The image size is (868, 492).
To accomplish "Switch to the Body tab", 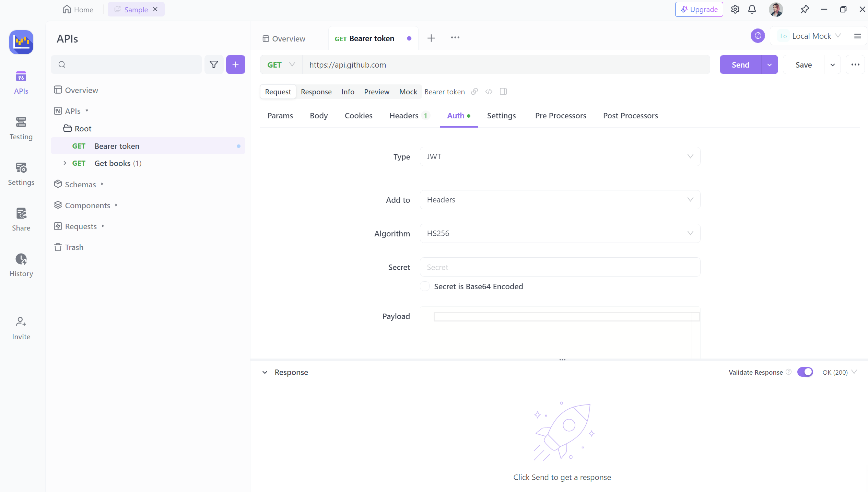I will tap(319, 116).
